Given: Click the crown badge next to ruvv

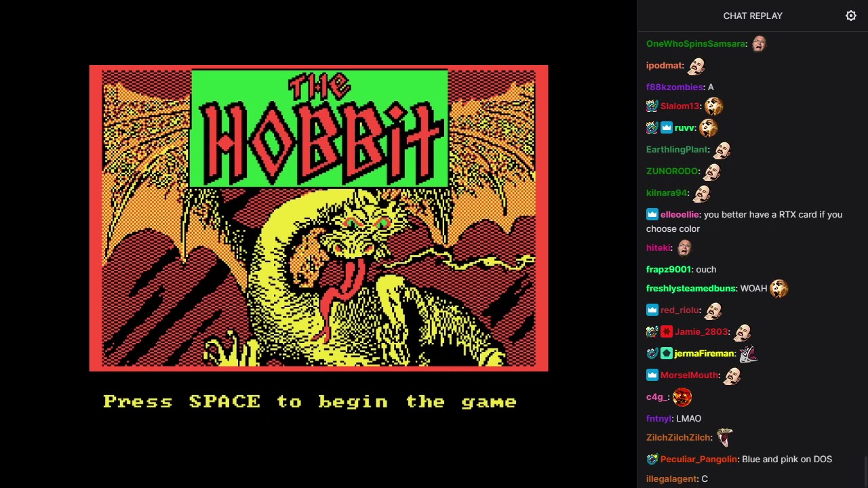Looking at the screenshot, I should (x=666, y=127).
